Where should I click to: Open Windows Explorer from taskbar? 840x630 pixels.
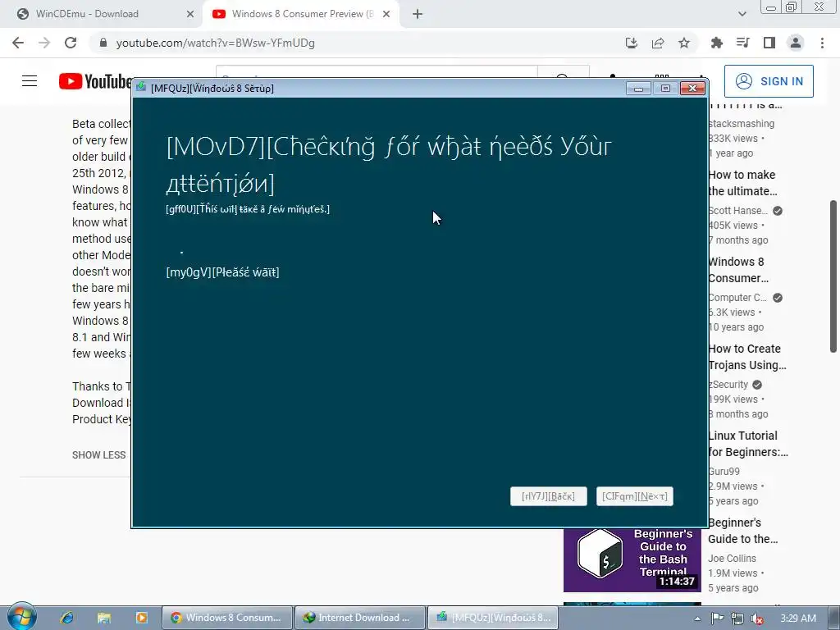pos(104,618)
